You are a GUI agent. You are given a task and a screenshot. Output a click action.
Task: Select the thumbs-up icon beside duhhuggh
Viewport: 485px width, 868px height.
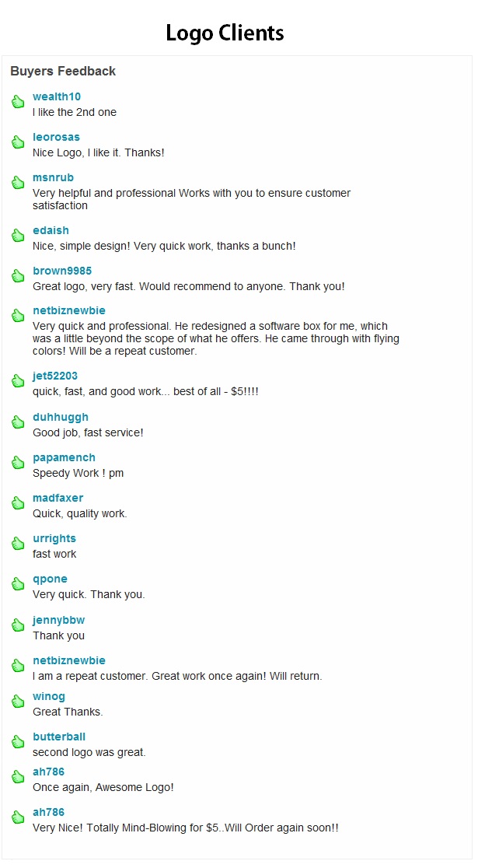point(18,422)
